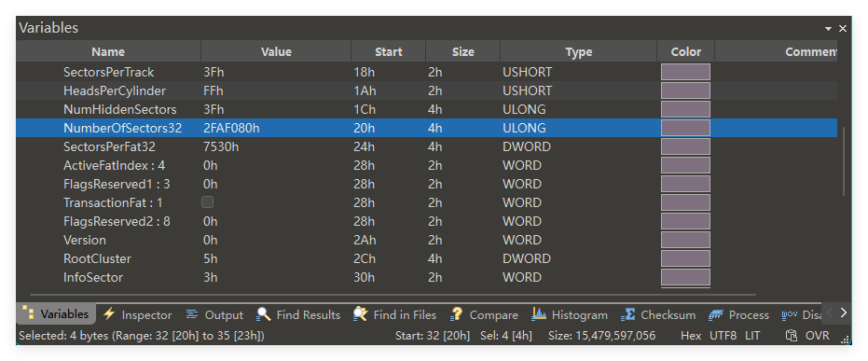
Task: Open the Output tab
Action: point(214,314)
